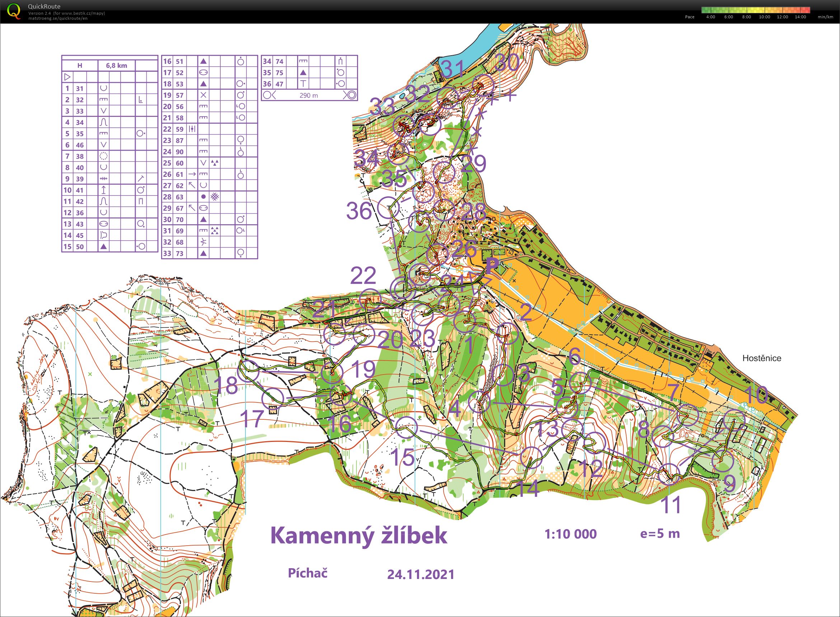Screen dimensions: 840x617
Task: Click the Hostěnice place name label
Action: pos(761,358)
